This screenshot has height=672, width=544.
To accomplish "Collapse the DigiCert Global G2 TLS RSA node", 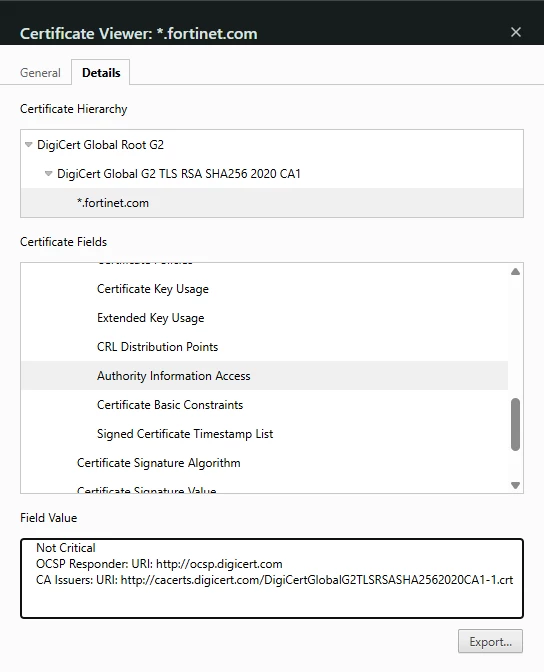I will [x=48, y=174].
